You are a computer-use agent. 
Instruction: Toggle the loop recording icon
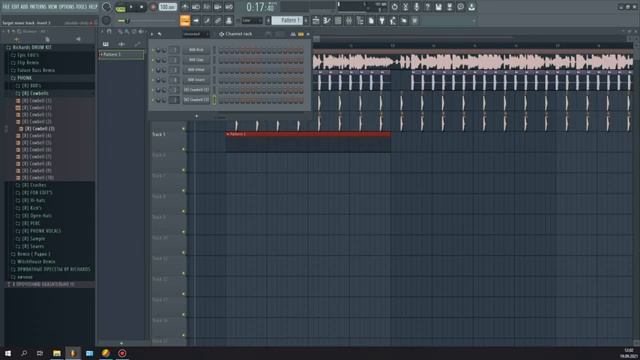229,7
